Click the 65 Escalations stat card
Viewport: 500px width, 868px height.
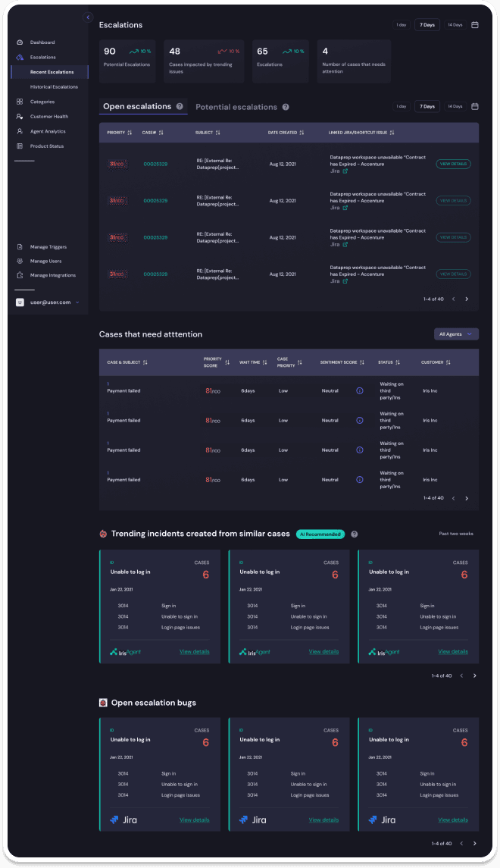(x=280, y=61)
